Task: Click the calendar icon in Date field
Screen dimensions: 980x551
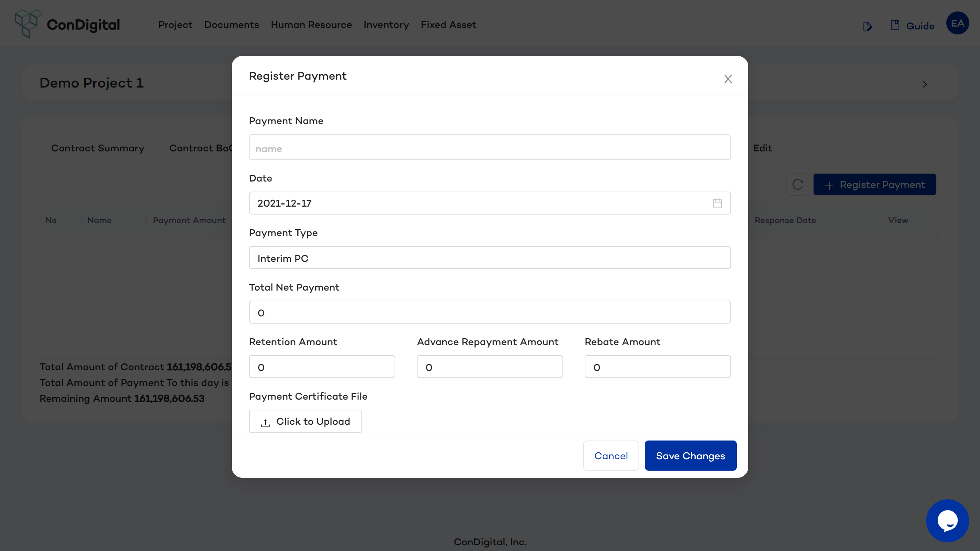Action: (717, 203)
